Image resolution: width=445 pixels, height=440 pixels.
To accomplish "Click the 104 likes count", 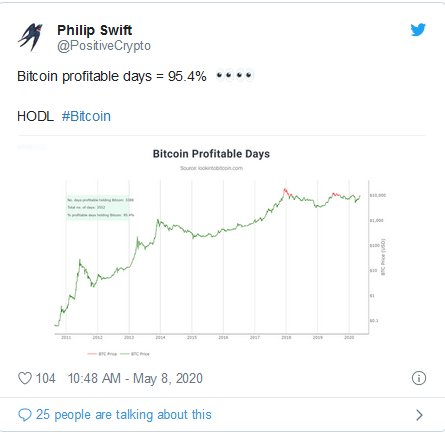I will [45, 378].
